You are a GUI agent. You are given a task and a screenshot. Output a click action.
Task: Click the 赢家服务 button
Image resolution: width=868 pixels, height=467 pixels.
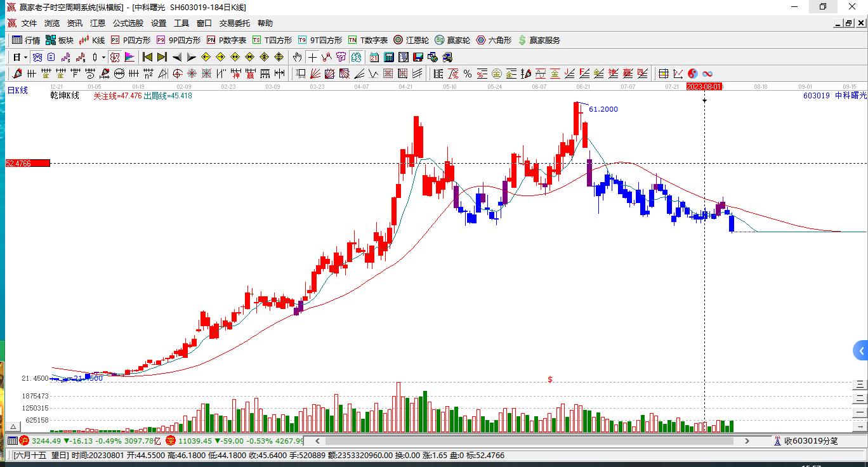539,40
